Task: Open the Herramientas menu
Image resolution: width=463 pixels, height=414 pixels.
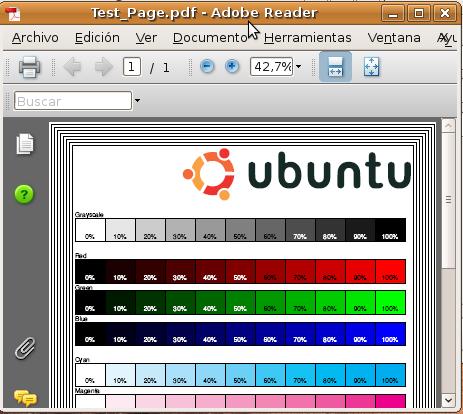Action: tap(308, 38)
